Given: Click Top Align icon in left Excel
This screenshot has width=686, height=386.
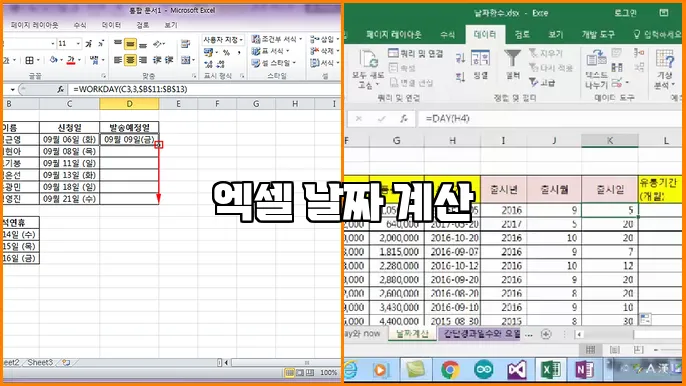Looking at the screenshot, I should click(118, 43).
